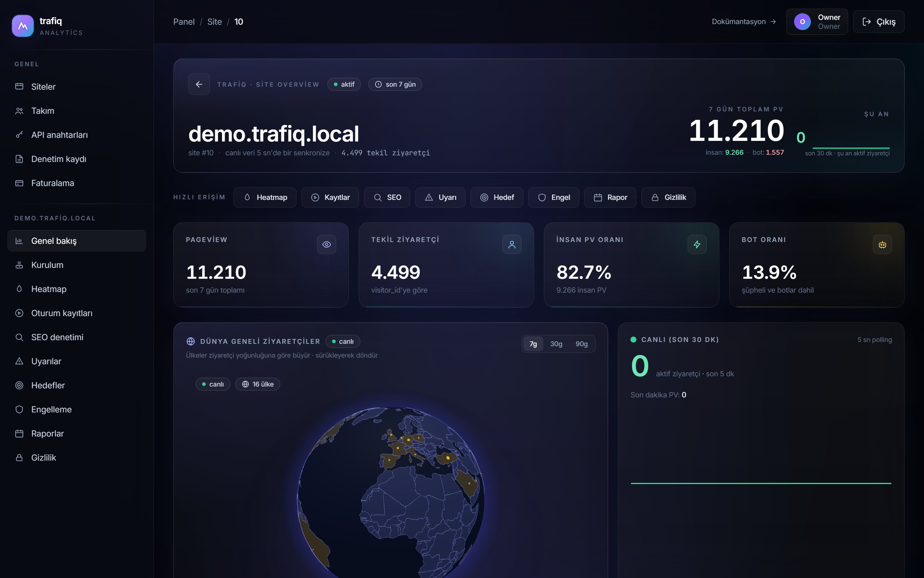
Task: Click the aktif status badge
Action: pyautogui.click(x=344, y=84)
